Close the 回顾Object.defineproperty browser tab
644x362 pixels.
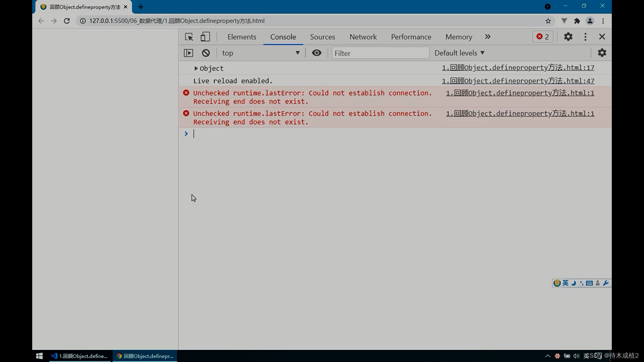(x=125, y=7)
